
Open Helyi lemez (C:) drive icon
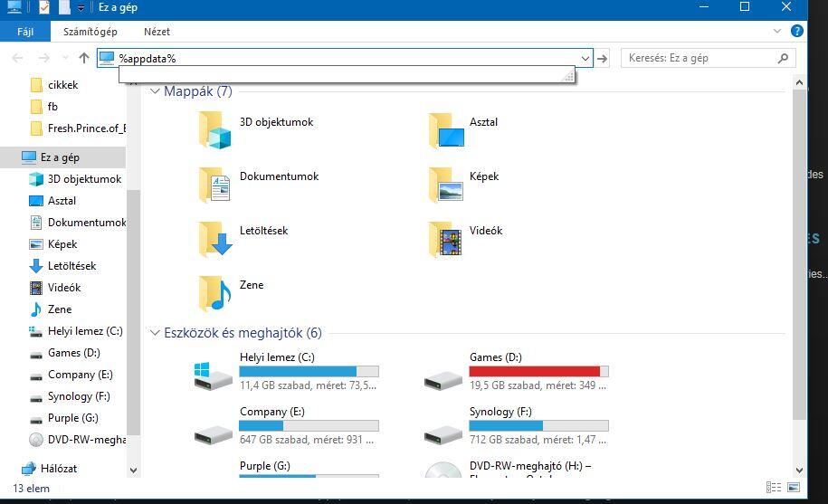pyautogui.click(x=214, y=373)
